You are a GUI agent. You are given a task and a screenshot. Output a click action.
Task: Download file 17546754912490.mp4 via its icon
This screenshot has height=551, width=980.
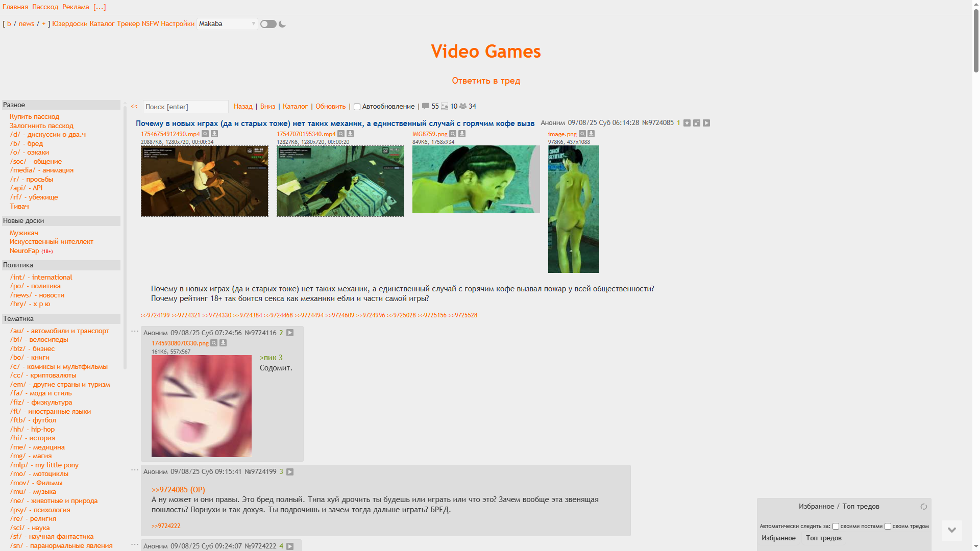214,134
